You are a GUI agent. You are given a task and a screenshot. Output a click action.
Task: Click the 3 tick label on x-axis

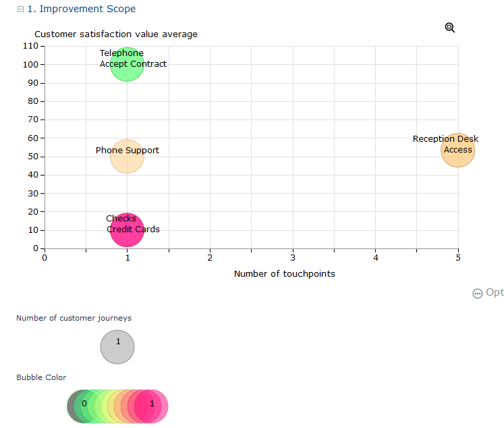293,258
